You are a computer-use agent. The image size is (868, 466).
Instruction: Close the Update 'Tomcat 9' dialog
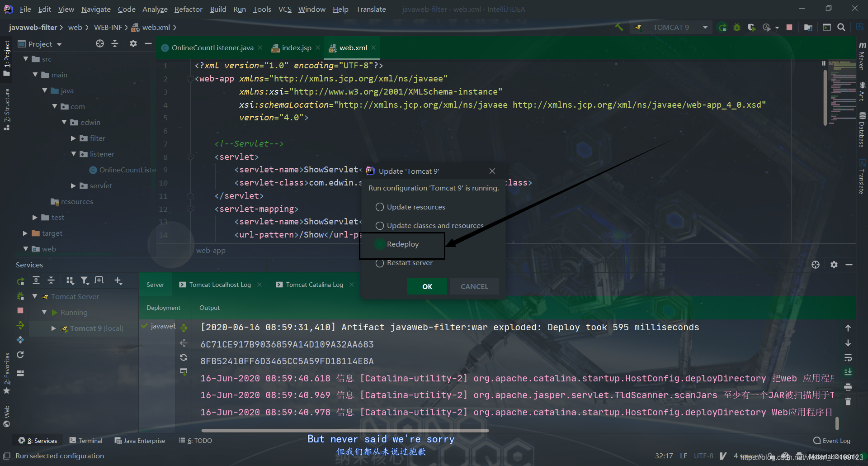click(x=492, y=171)
